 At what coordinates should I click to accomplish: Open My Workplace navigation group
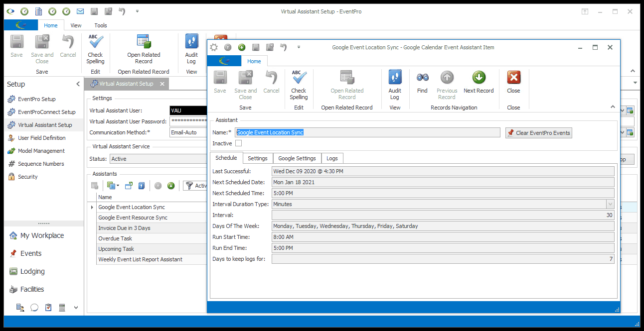(44, 235)
